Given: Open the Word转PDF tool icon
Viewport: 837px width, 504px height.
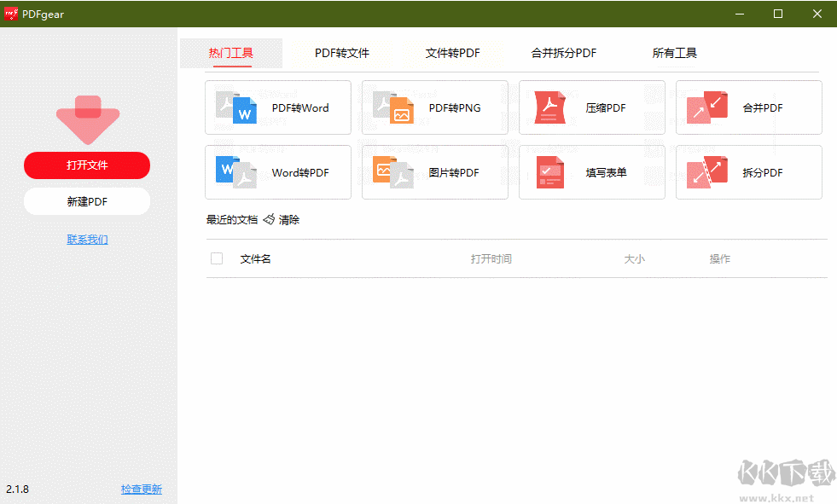Looking at the screenshot, I should [236, 172].
